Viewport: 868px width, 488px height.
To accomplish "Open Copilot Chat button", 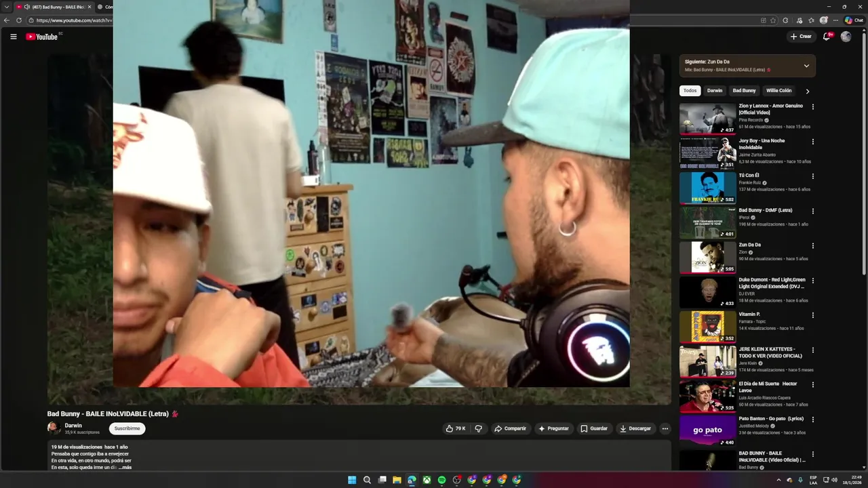I will [x=854, y=20].
